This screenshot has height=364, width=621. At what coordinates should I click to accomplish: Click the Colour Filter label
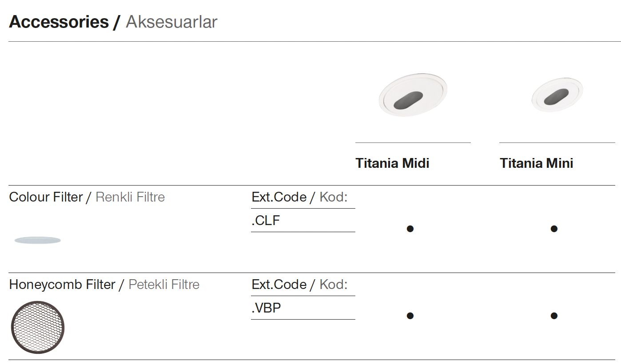click(x=46, y=197)
